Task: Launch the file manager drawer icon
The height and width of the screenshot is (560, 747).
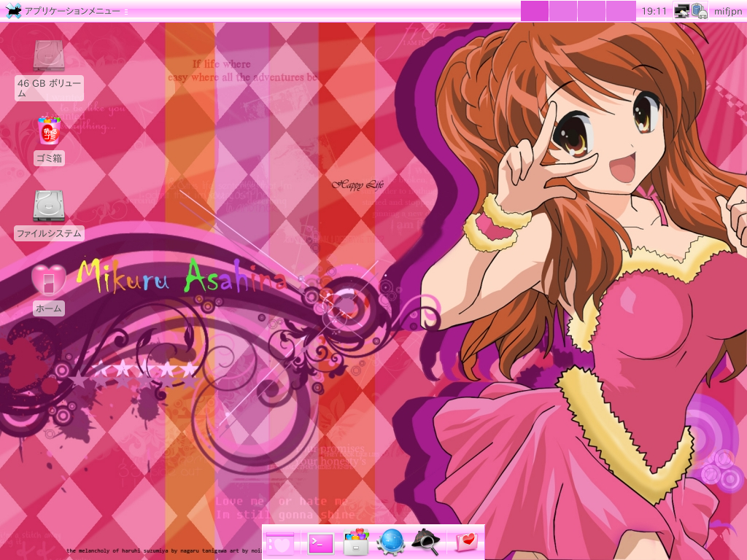Action: click(x=356, y=542)
